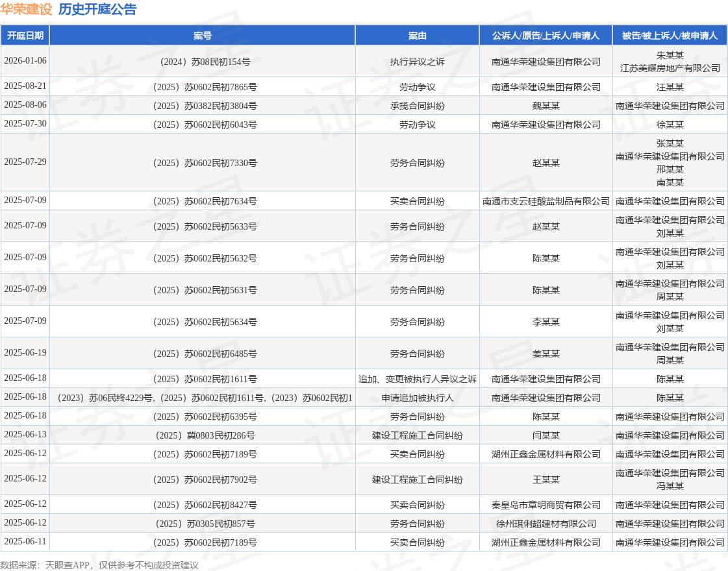Select case number (2025)苏0602民初5631号
This screenshot has height=571, width=728.
tap(203, 291)
